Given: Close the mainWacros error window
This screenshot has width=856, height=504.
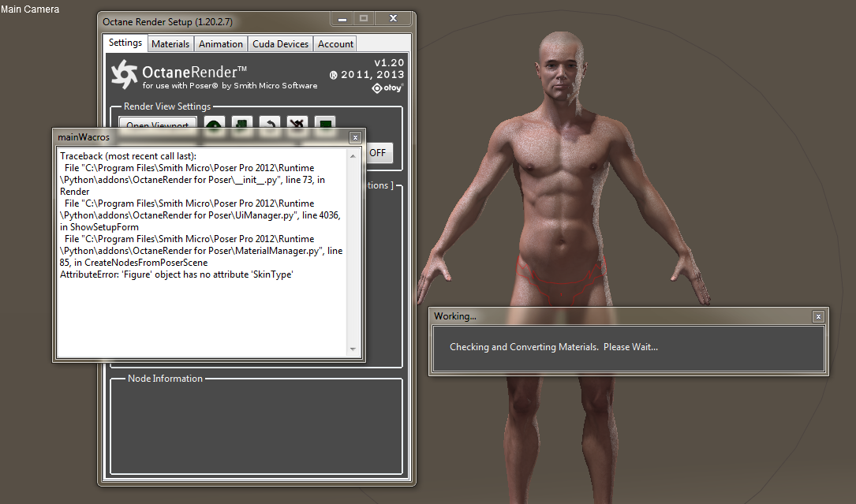Looking at the screenshot, I should (355, 137).
